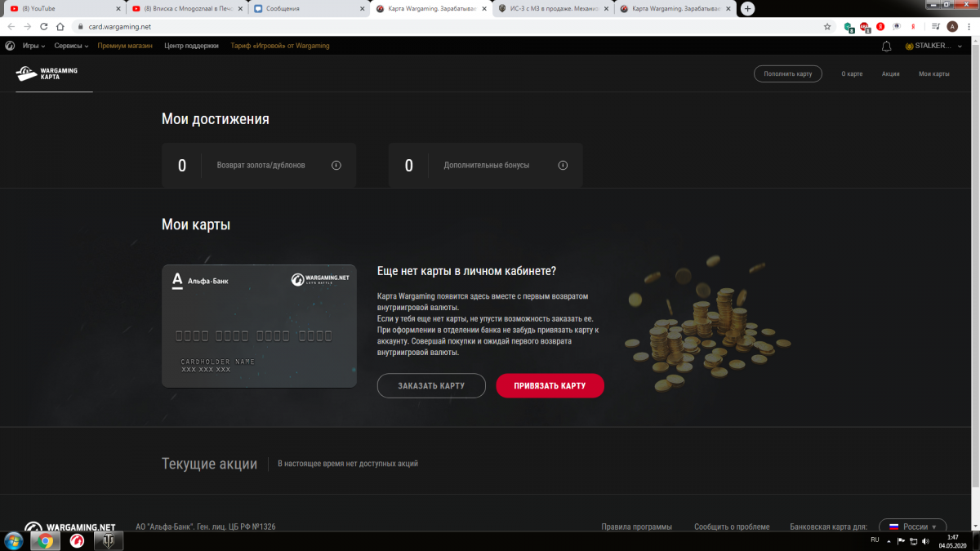This screenshot has height=551, width=980.
Task: Switch to the Сообщения tab
Action: click(308, 8)
